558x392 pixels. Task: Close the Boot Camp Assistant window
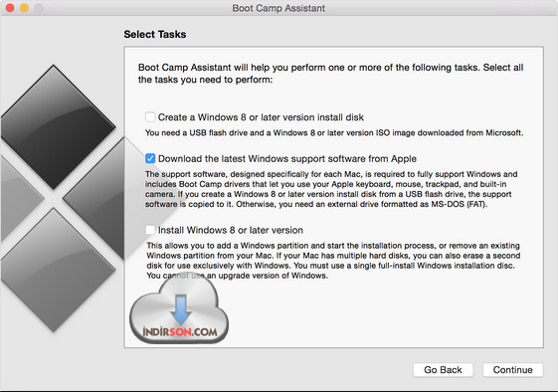pos(10,8)
